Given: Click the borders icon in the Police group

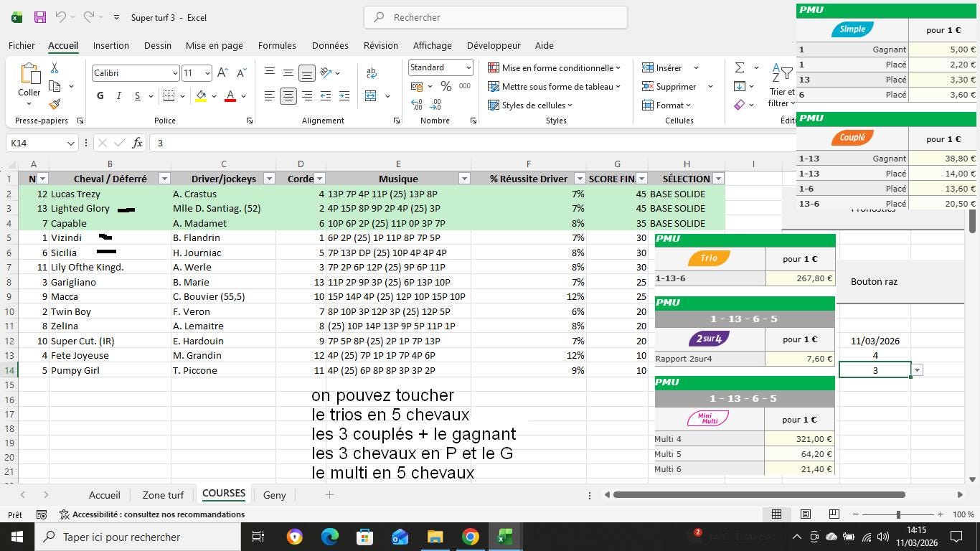Looking at the screenshot, I should pos(169,96).
